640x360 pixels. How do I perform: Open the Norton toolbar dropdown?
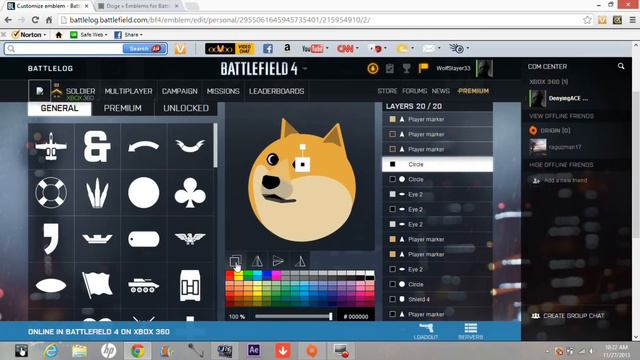44,35
